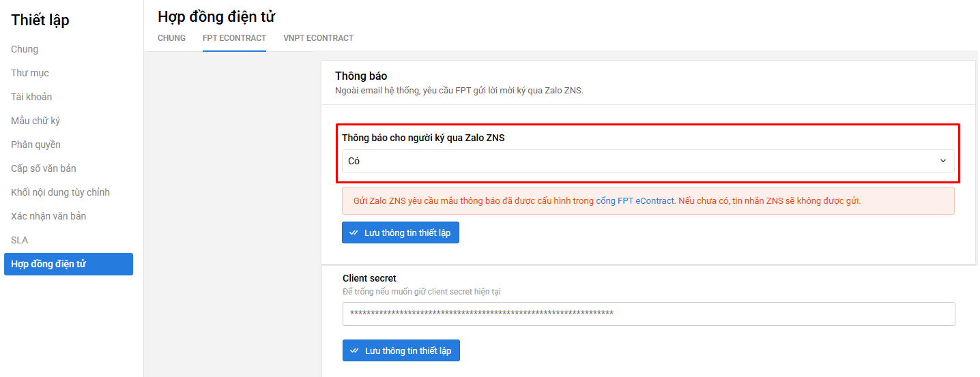Select the FPT ECONTRACT tab
The width and height of the screenshot is (980, 377).
234,38
